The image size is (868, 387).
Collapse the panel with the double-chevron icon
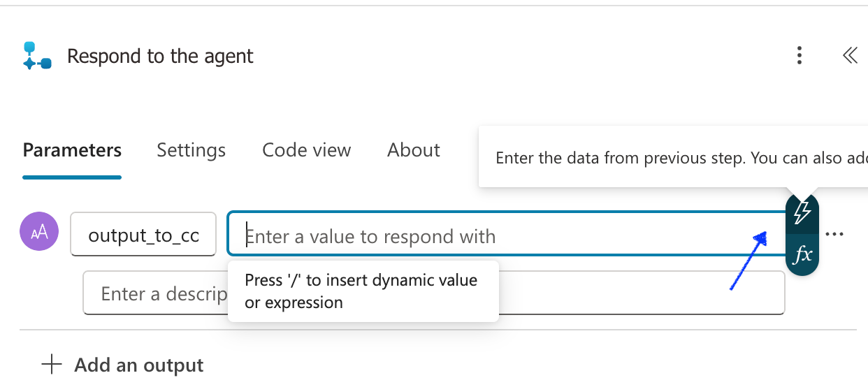tap(850, 56)
